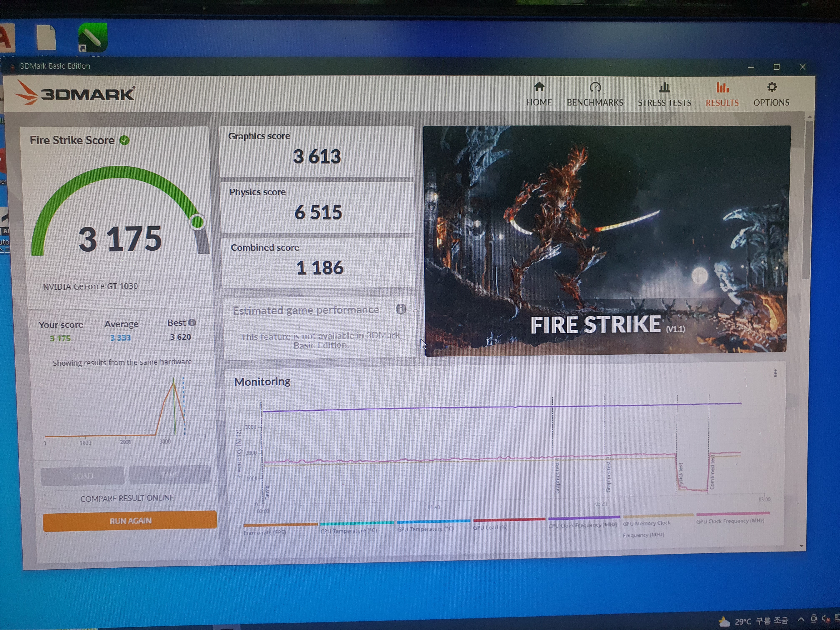Click COMPARE RESULT ONLINE
This screenshot has height=630, width=840.
click(x=127, y=498)
